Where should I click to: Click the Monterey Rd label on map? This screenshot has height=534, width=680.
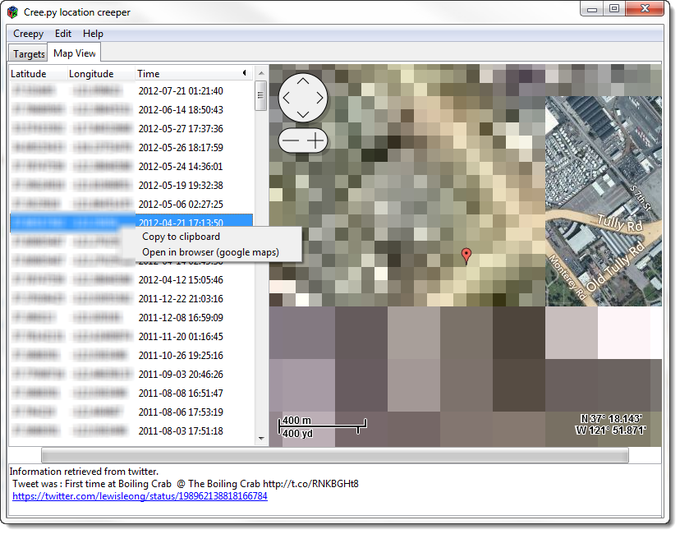[568, 278]
